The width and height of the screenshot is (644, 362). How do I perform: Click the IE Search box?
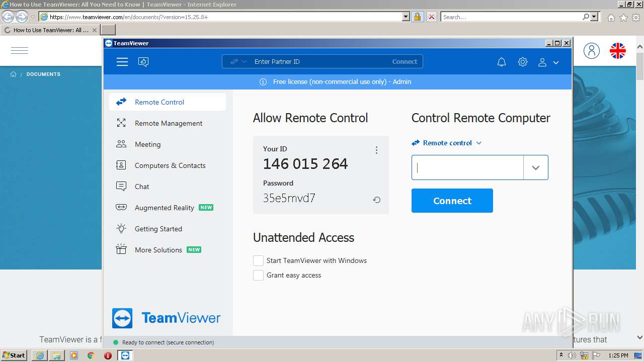pos(511,17)
